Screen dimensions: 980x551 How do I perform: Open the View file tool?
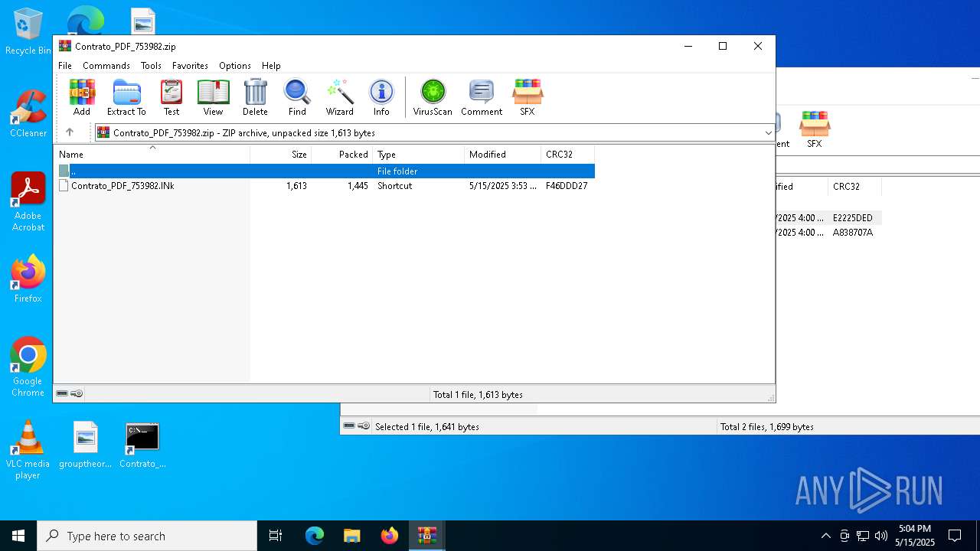[213, 97]
